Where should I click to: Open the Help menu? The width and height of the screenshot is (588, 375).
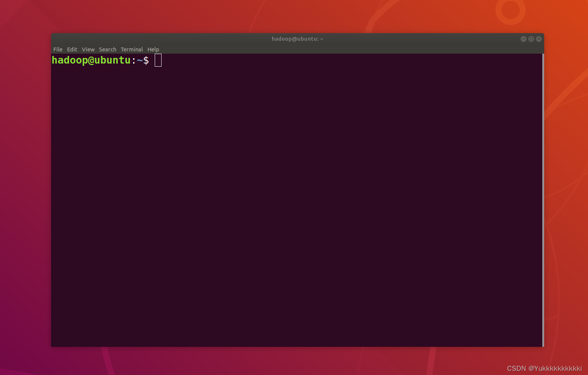pyautogui.click(x=153, y=49)
